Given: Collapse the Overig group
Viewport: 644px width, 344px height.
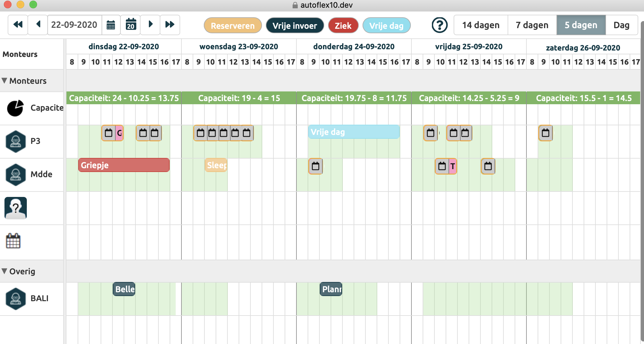Looking at the screenshot, I should point(4,271).
